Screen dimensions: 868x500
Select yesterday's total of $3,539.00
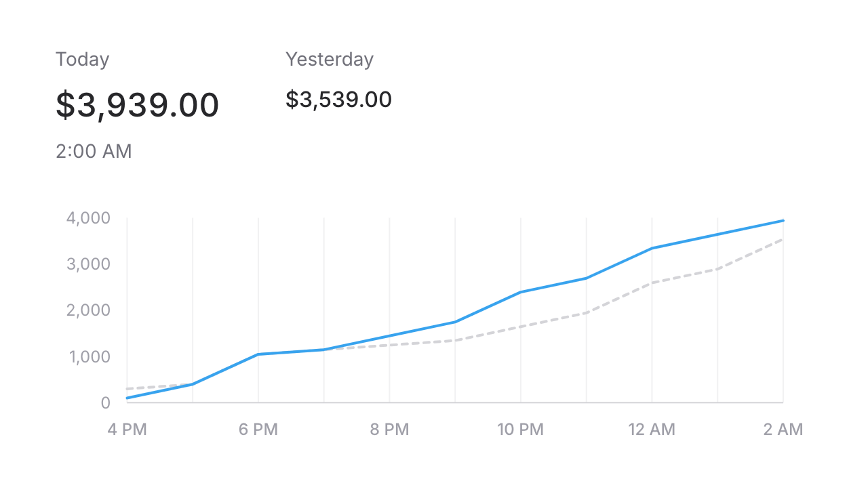point(338,100)
